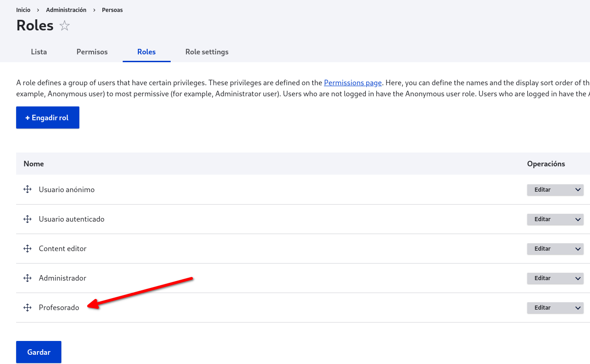Open operations dropdown arrow for Content editor
590x364 pixels.
pyautogui.click(x=578, y=249)
